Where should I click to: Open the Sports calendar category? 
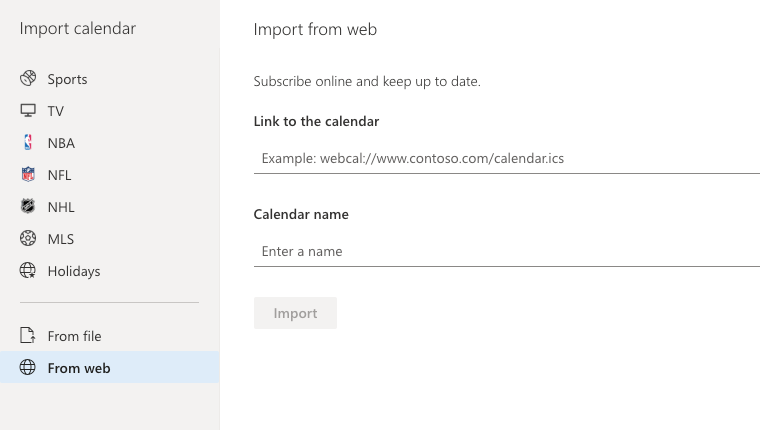pyautogui.click(x=110, y=79)
